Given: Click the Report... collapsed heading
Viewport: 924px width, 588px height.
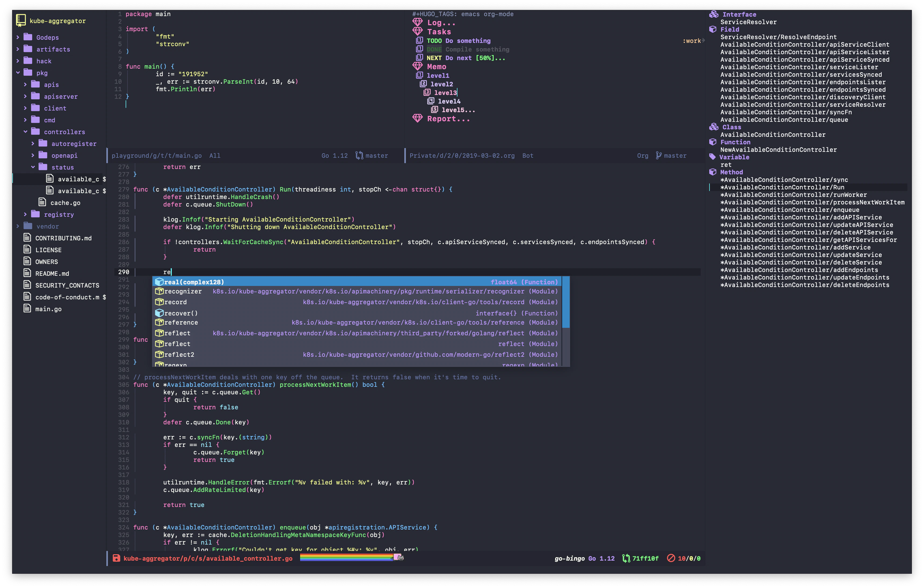Looking at the screenshot, I should tap(448, 119).
